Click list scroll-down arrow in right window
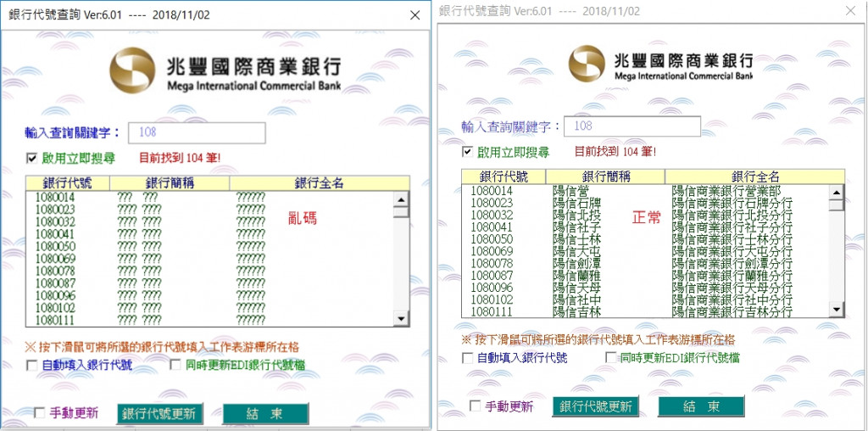Image resolution: width=868 pixels, height=431 pixels. click(837, 311)
